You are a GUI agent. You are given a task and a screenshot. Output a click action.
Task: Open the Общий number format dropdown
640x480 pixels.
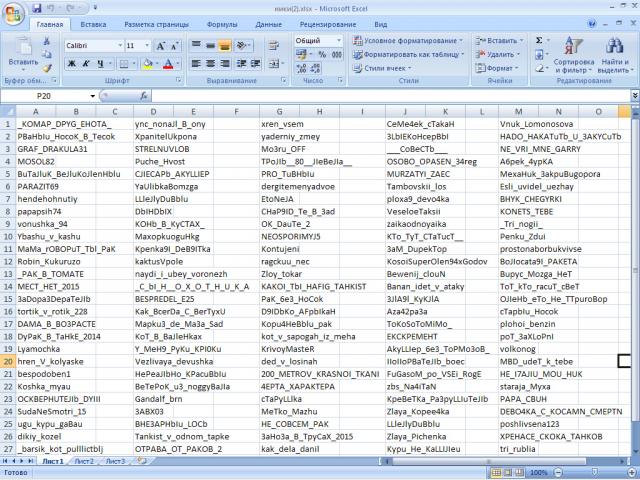(x=341, y=41)
